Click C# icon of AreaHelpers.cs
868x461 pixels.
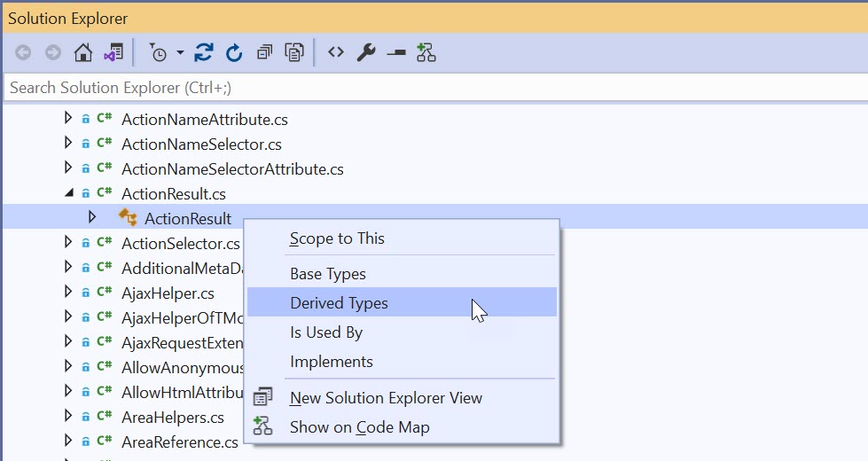(x=105, y=416)
